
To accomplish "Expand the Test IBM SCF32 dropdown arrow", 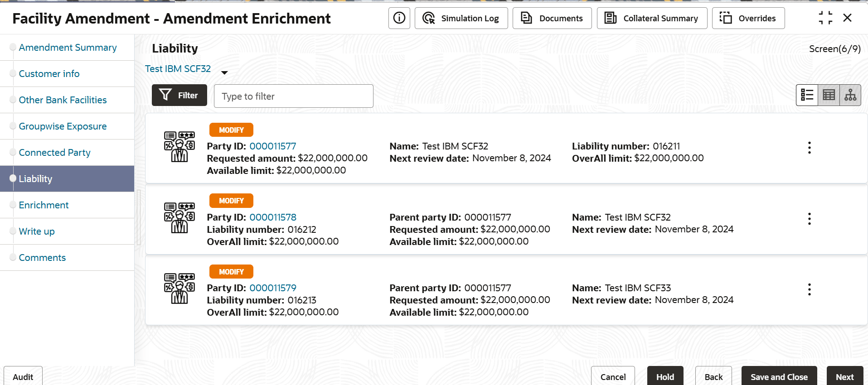I will click(x=224, y=72).
